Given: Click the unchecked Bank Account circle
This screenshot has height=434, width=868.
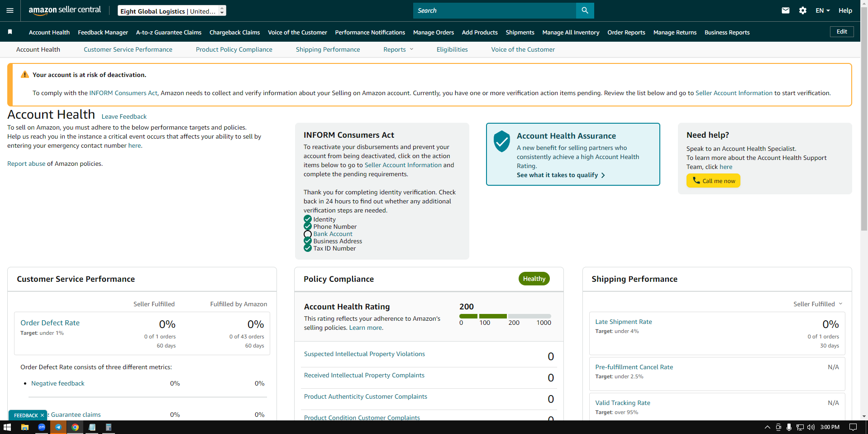Looking at the screenshot, I should 308,234.
